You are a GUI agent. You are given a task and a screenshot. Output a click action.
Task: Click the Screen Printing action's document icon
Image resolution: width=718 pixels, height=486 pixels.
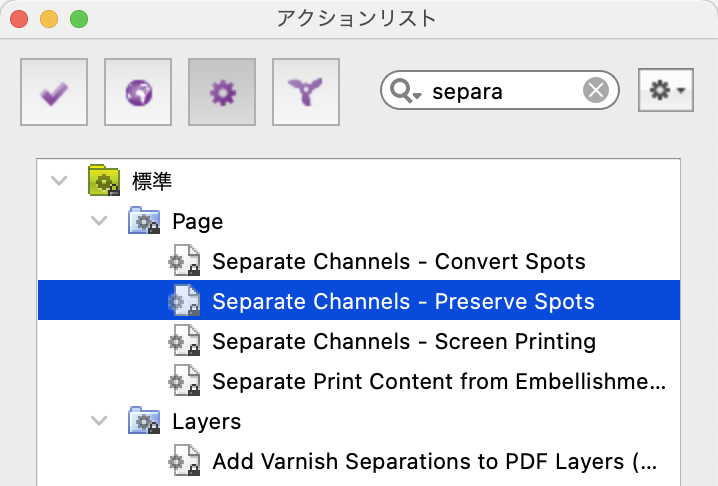click(185, 340)
